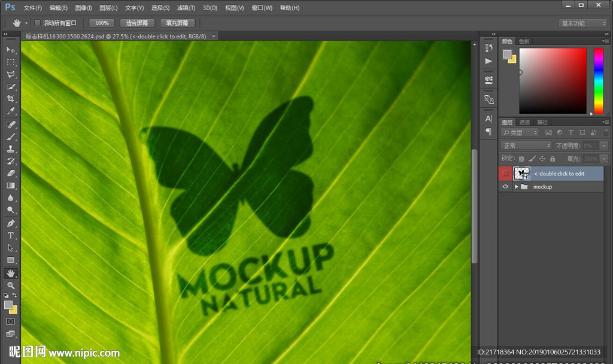
Task: Select the Pen tool
Action: (11, 223)
